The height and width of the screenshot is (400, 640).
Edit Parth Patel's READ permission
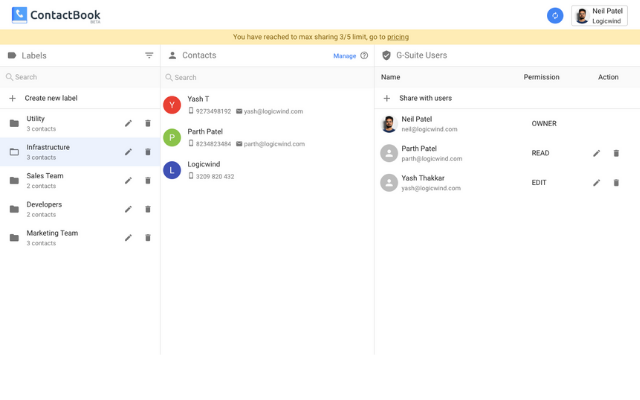(596, 153)
